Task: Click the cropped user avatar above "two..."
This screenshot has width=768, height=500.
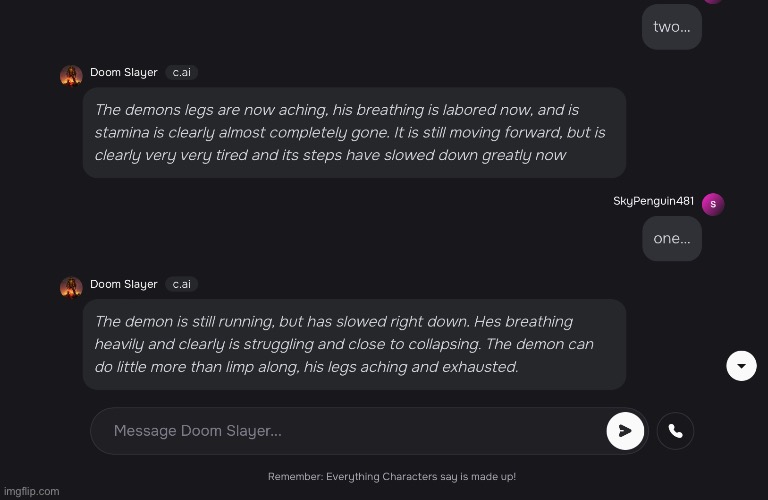Action: [712, 1]
